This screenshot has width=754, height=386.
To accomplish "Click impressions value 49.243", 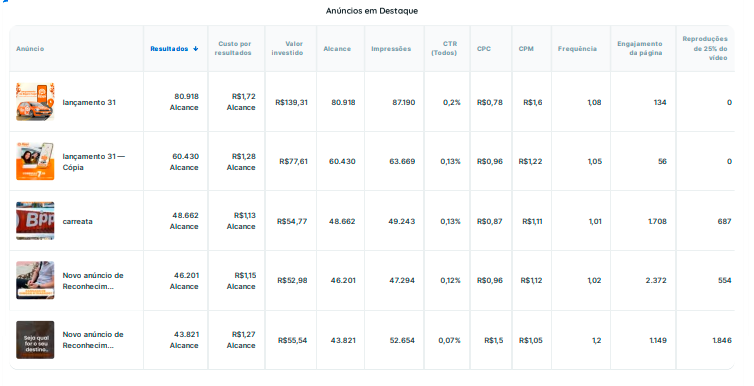I will pyautogui.click(x=402, y=222).
